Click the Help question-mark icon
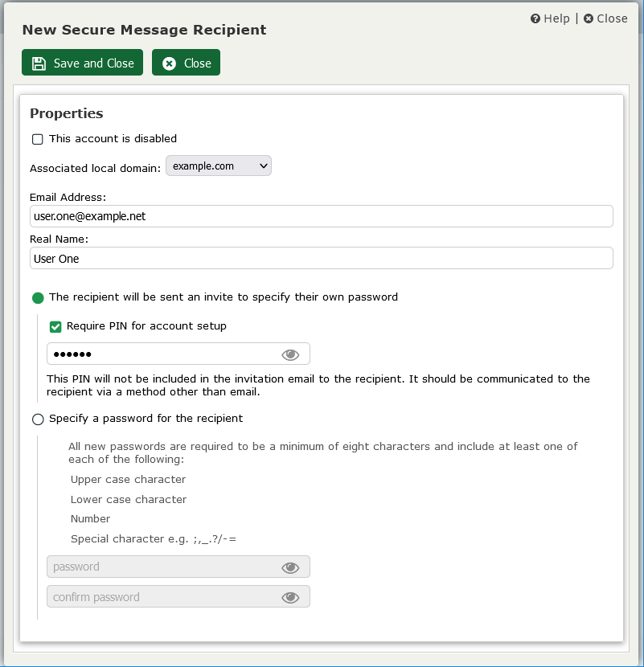The height and width of the screenshot is (667, 644). 534,18
